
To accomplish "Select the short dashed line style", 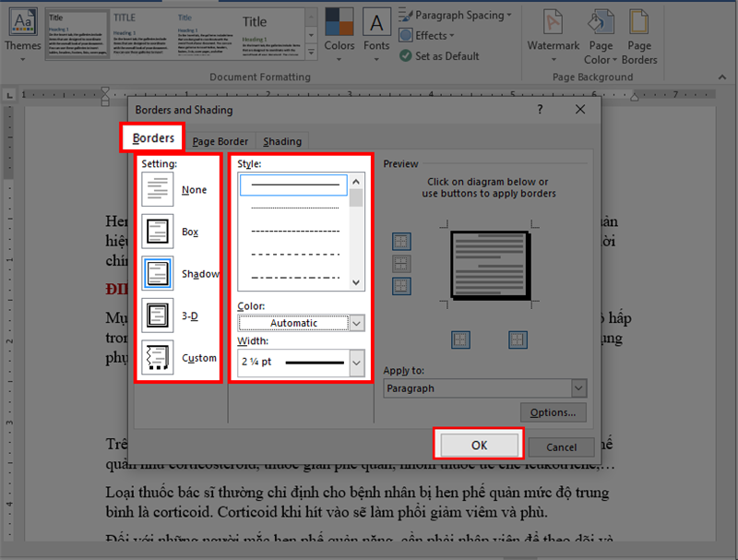I will (x=294, y=231).
